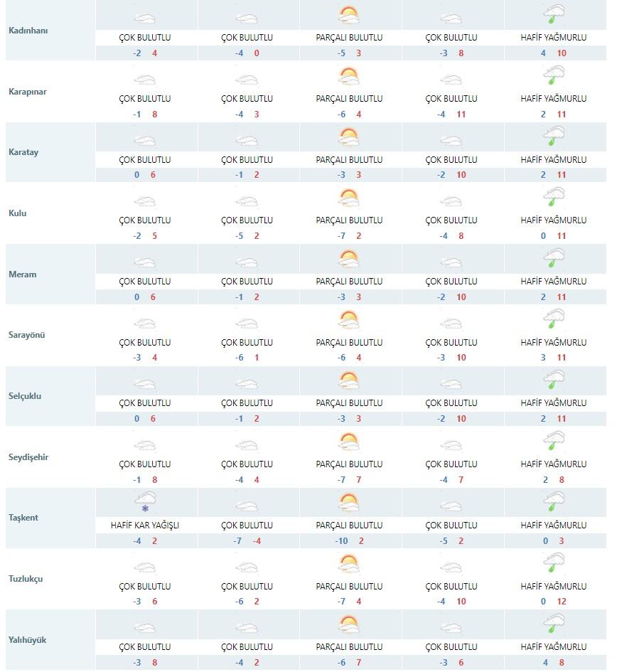Open the Karatay district name

point(23,152)
